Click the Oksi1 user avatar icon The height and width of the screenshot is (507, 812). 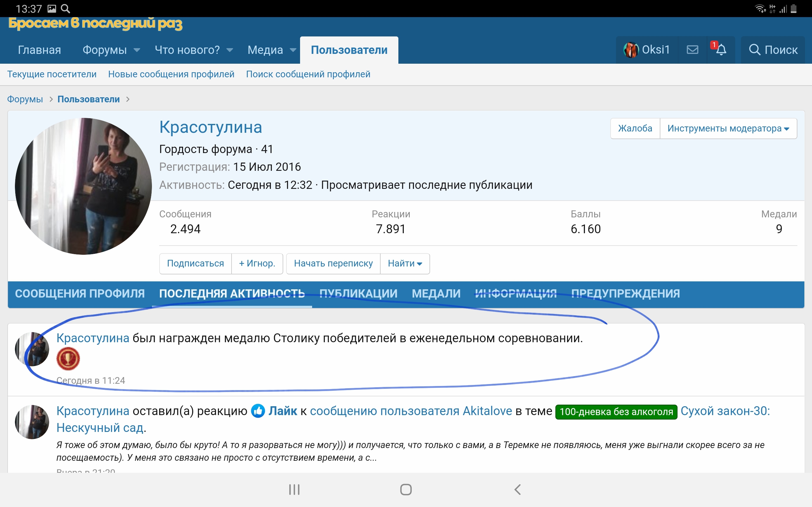tap(631, 50)
